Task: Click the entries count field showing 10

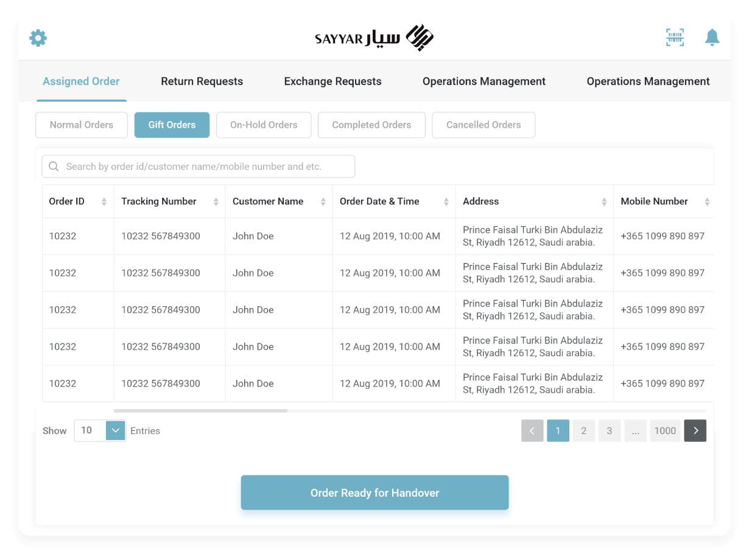Action: pyautogui.click(x=90, y=430)
